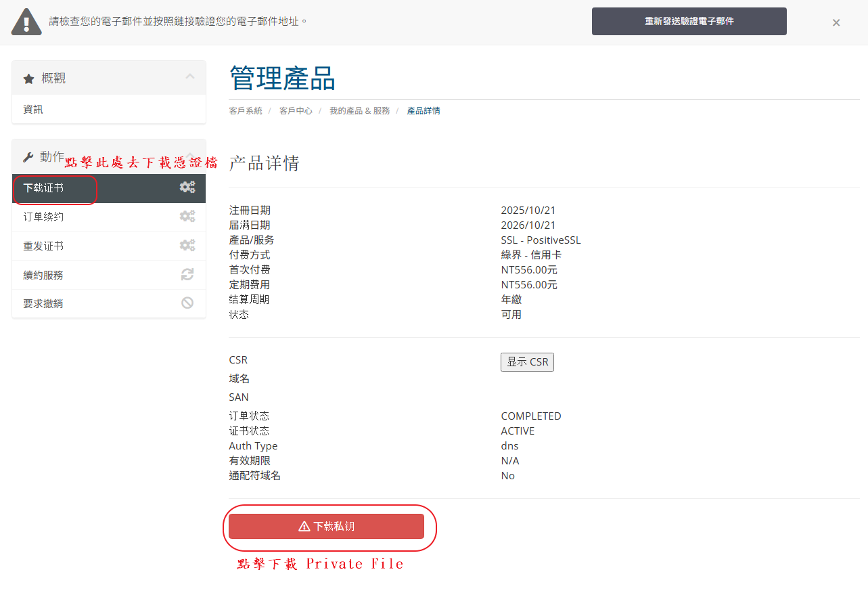The width and height of the screenshot is (868, 593).
Task: Click the wrench icon in 動作 header
Action: click(x=28, y=157)
